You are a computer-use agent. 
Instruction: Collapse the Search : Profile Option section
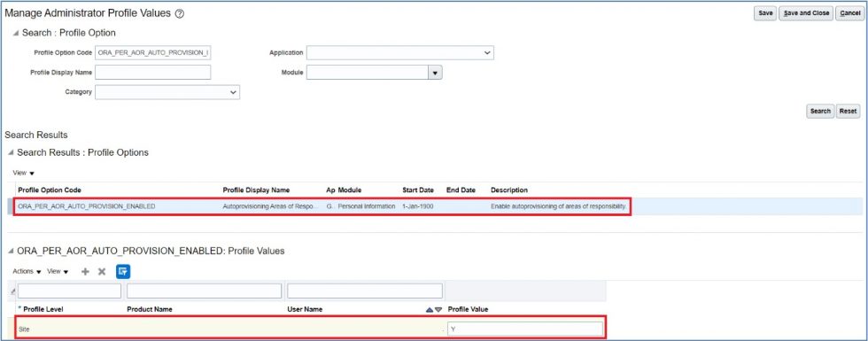16,34
